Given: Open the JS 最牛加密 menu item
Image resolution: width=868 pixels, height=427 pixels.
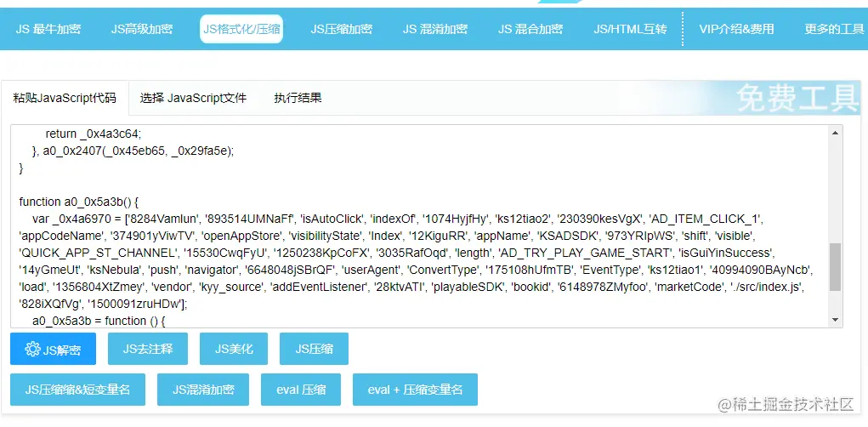Looking at the screenshot, I should pyautogui.click(x=48, y=30).
